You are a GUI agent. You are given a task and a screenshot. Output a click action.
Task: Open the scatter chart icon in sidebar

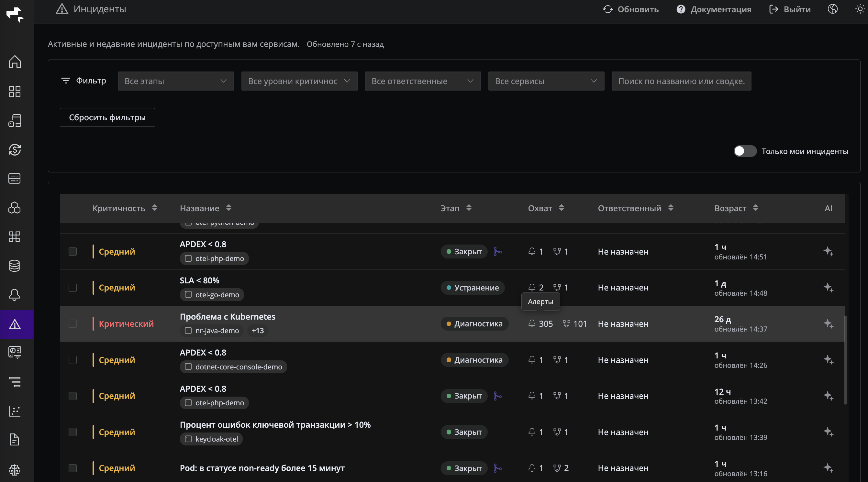[15, 411]
